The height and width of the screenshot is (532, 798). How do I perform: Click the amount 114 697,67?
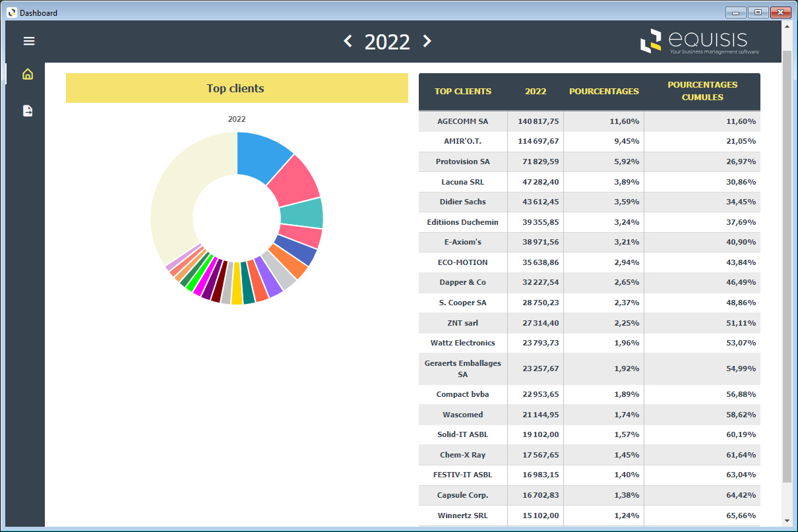[538, 142]
